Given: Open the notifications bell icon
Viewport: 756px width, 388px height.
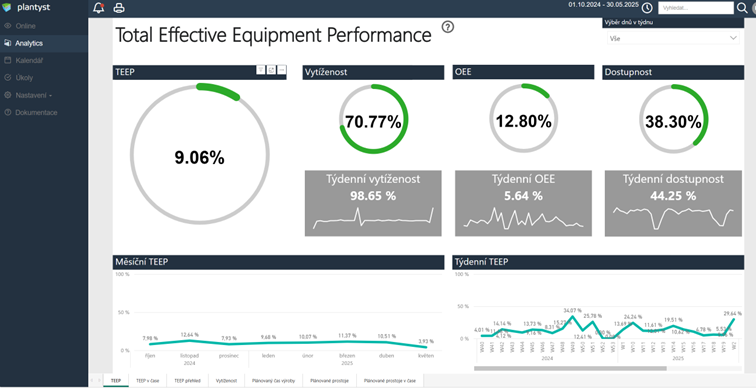Looking at the screenshot, I should coord(98,8).
